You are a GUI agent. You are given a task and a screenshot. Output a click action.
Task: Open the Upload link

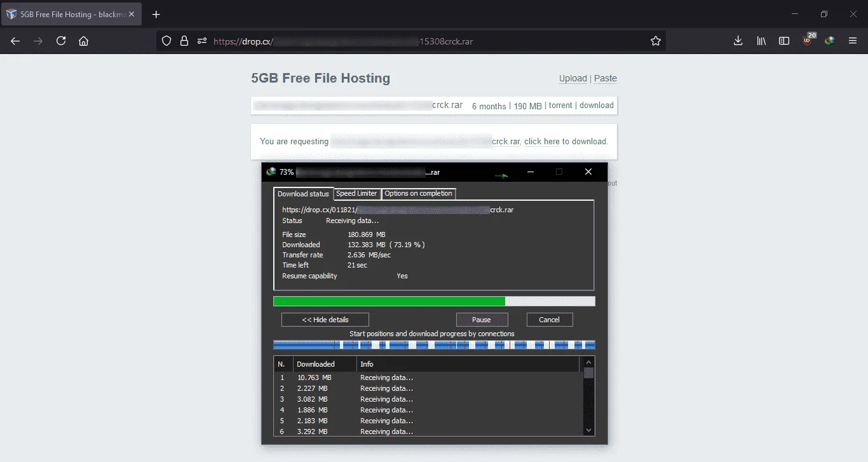(573, 78)
